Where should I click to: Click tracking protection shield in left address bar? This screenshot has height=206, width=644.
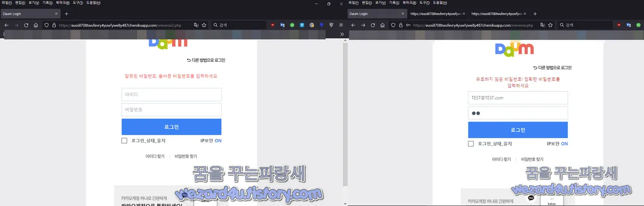pos(46,25)
